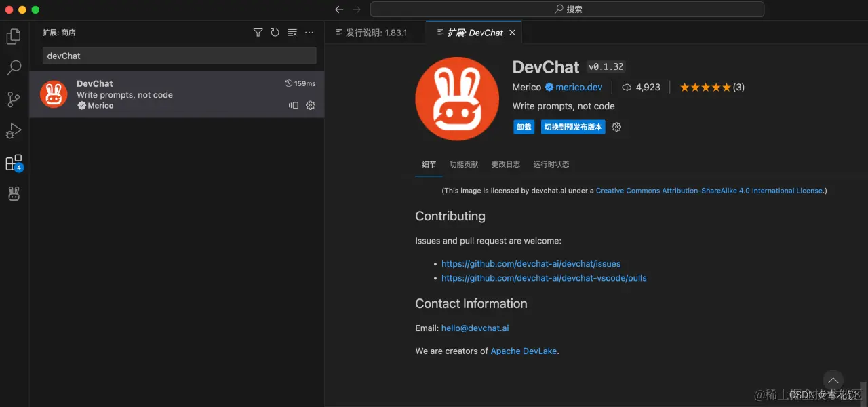
Task: Open the extensions panel more actions menu
Action: click(x=309, y=33)
